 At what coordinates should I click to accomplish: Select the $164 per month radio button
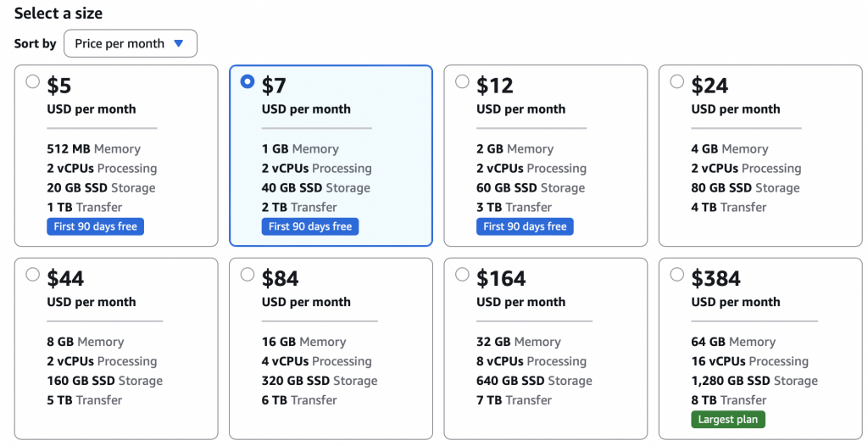tap(462, 274)
